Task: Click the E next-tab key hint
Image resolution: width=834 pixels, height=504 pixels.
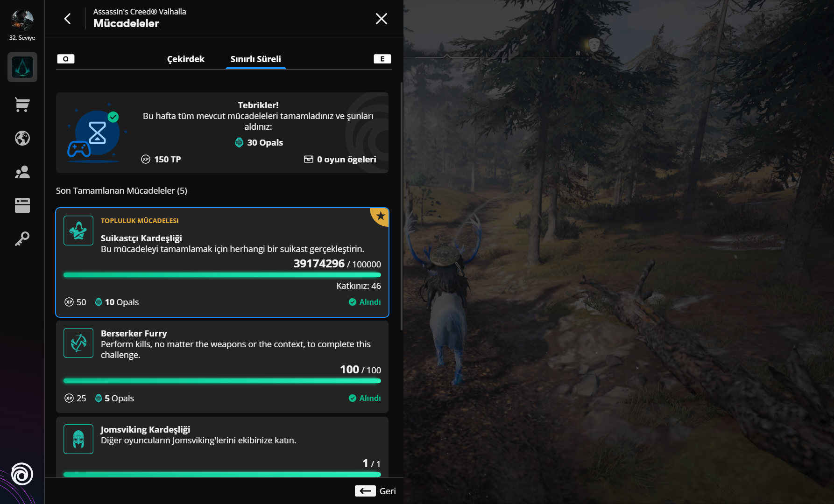Action: (382, 59)
